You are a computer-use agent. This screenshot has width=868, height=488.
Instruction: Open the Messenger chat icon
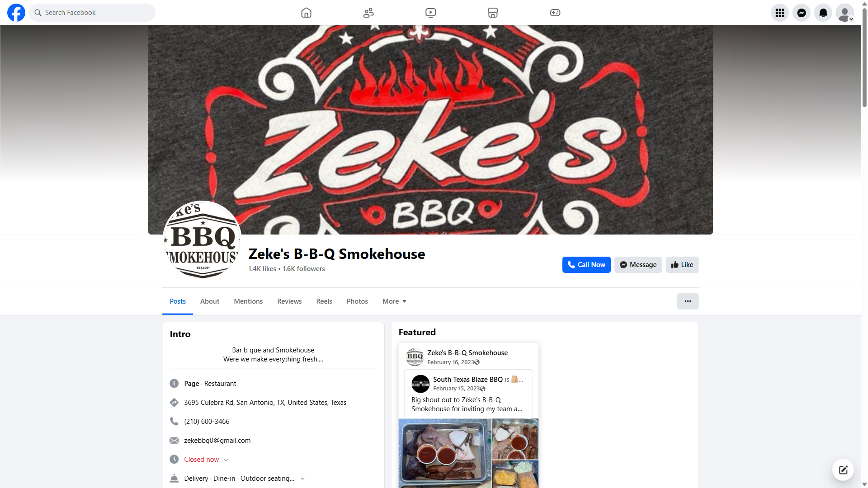click(x=802, y=13)
